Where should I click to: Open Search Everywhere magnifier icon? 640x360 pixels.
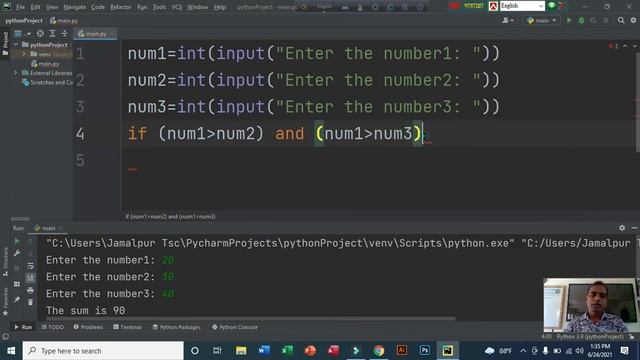click(621, 20)
